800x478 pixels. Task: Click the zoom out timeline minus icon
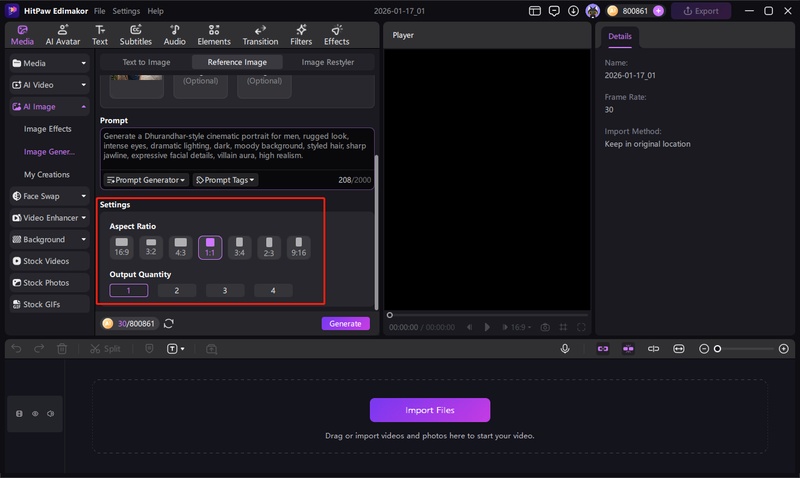704,349
